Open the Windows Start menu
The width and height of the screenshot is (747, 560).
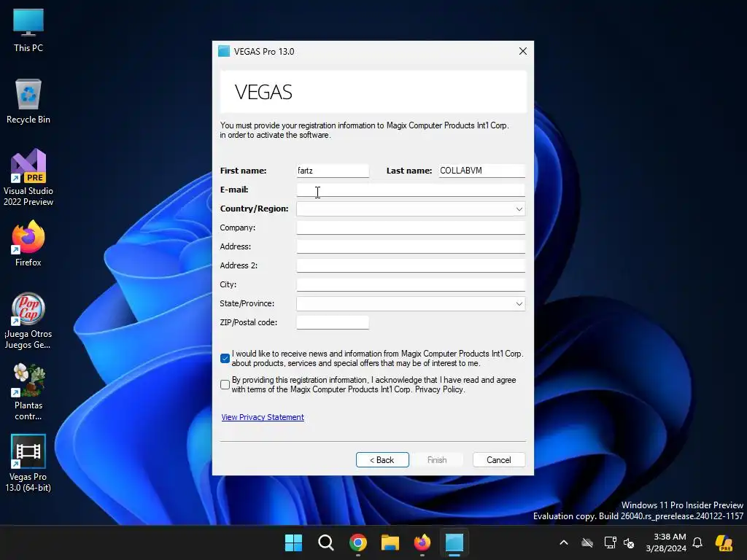(x=293, y=542)
